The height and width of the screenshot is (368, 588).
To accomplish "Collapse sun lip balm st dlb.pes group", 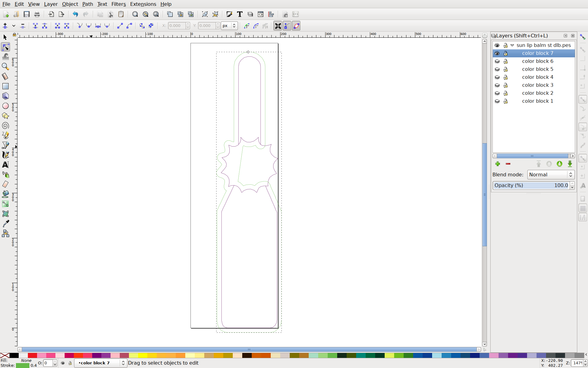I will click(512, 45).
